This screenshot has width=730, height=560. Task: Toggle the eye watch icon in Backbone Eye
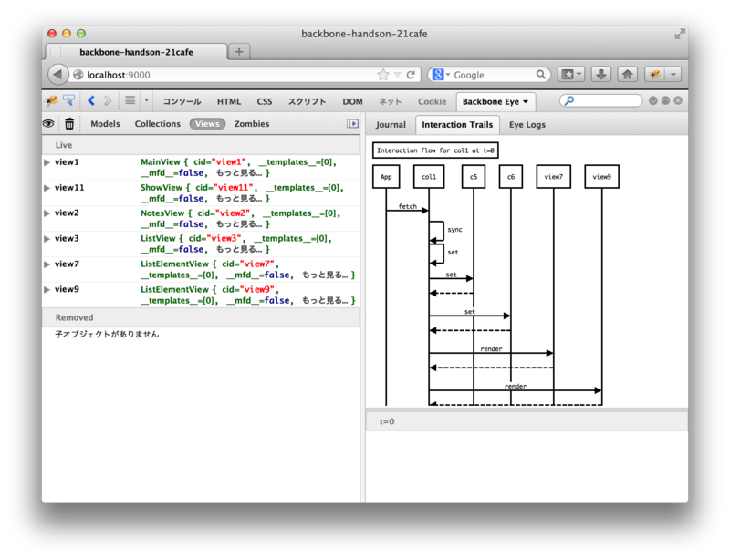coord(48,124)
